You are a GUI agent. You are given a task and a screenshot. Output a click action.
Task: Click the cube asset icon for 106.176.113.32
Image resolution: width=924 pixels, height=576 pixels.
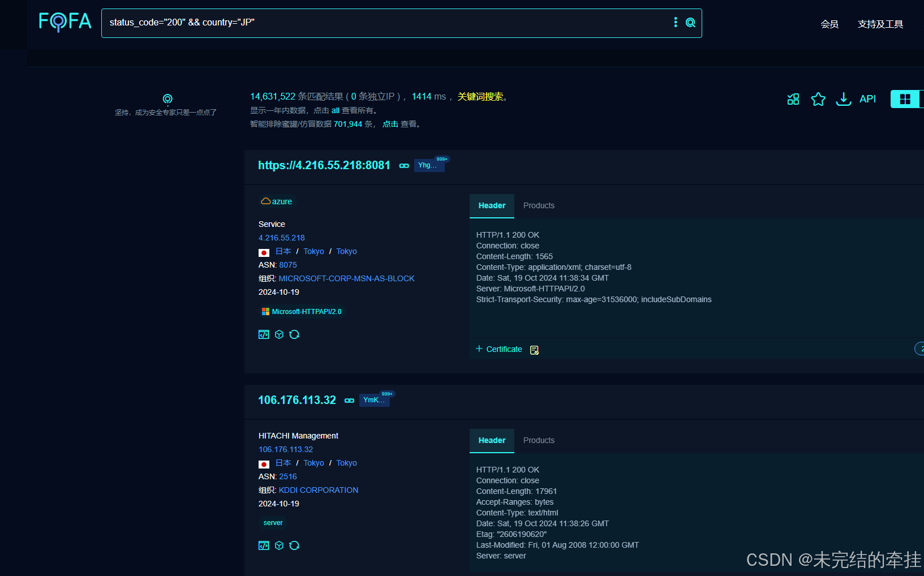[x=279, y=545]
